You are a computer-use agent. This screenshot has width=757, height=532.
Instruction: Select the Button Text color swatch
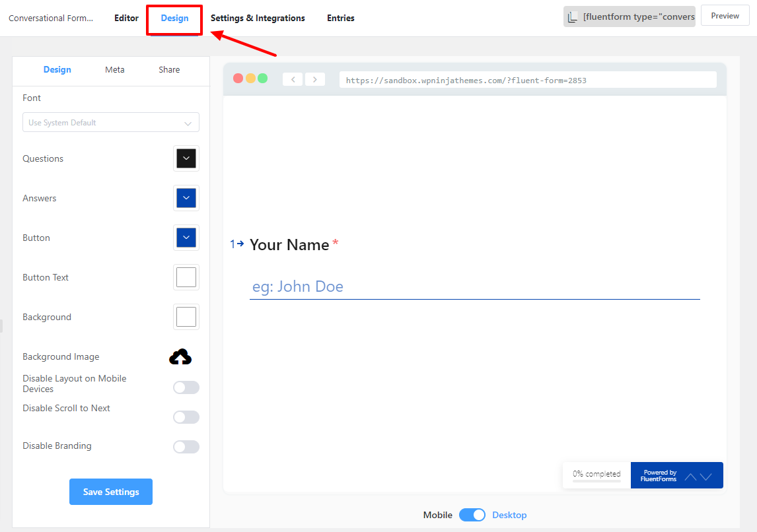pos(186,277)
